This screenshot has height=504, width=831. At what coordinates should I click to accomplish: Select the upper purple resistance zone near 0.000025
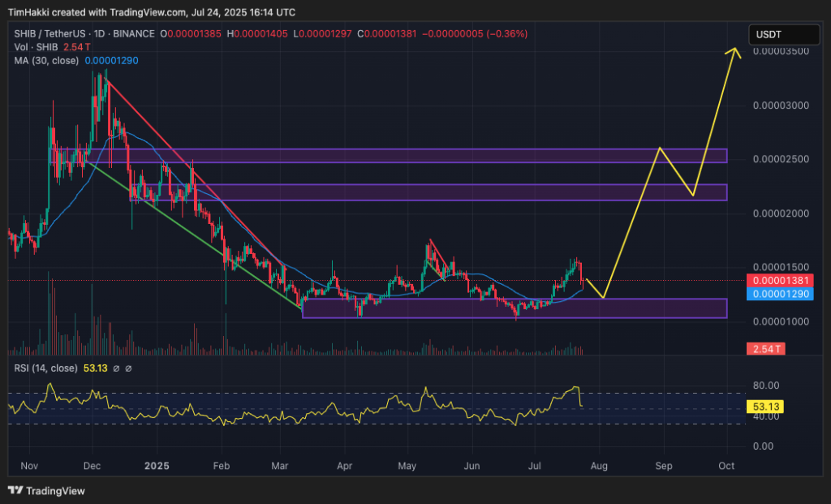[x=487, y=156]
